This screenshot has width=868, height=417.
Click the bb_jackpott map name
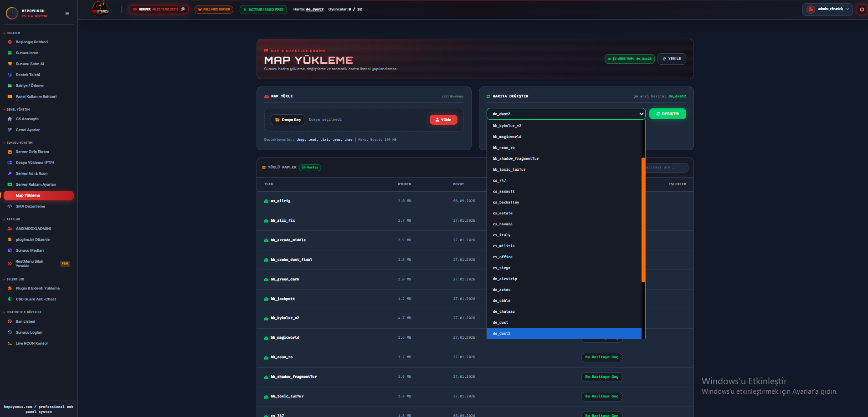pyautogui.click(x=282, y=299)
